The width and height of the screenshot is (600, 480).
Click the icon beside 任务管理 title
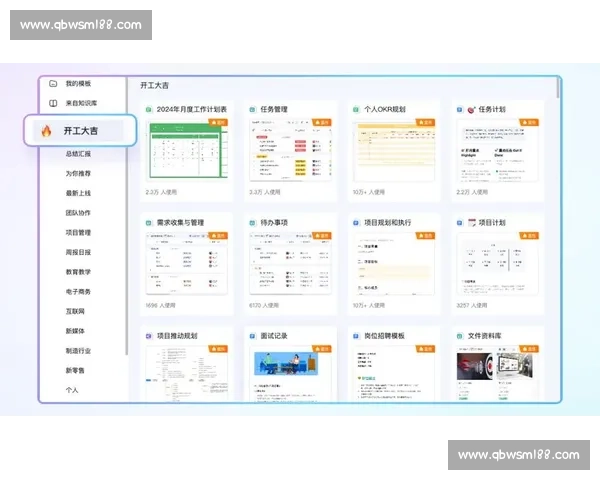point(252,109)
